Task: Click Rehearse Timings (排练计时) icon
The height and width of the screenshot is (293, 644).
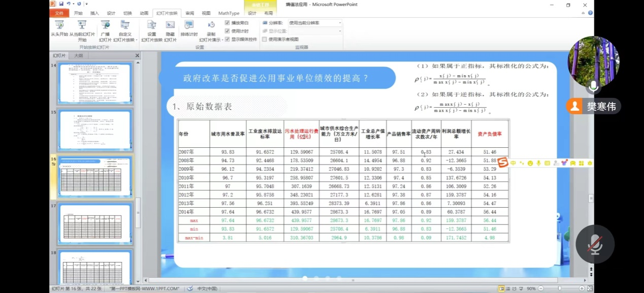Action: [x=189, y=25]
